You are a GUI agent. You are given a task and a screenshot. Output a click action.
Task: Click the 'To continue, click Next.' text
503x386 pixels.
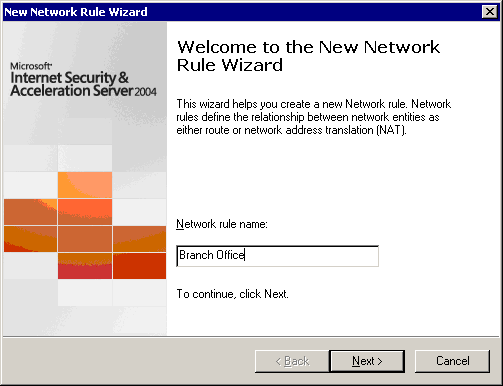232,294
